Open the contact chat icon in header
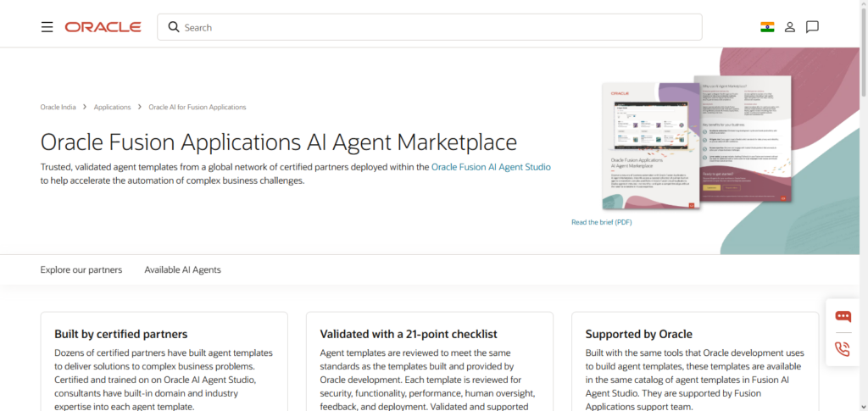The height and width of the screenshot is (411, 868). (x=812, y=27)
